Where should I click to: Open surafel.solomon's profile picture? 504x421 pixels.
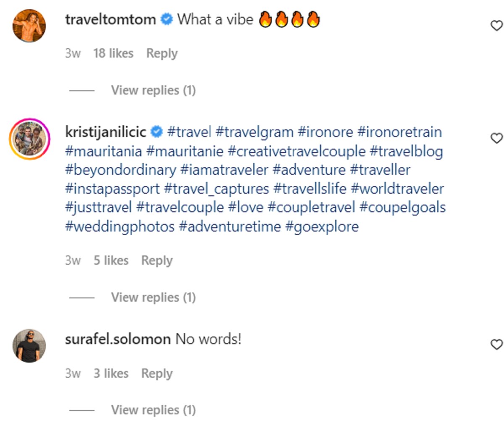point(29,345)
